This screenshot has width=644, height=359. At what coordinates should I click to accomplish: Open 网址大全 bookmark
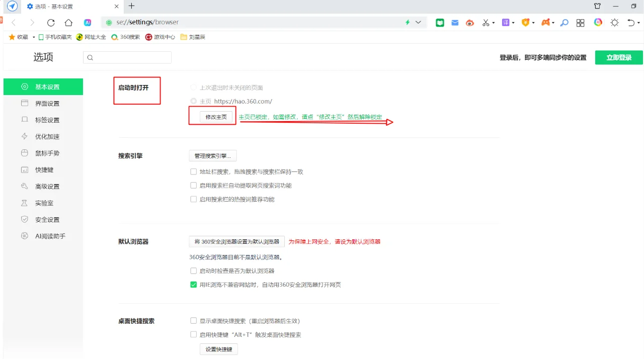(91, 37)
